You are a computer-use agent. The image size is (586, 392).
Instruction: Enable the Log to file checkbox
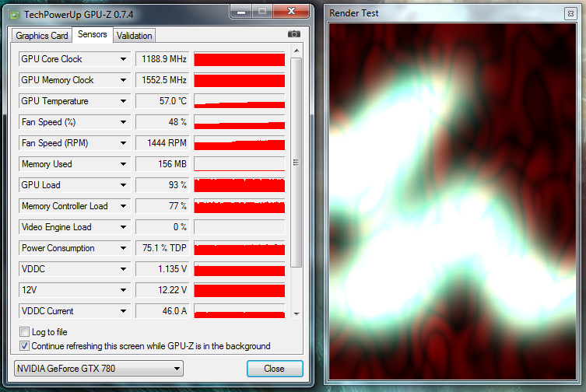tap(25, 332)
